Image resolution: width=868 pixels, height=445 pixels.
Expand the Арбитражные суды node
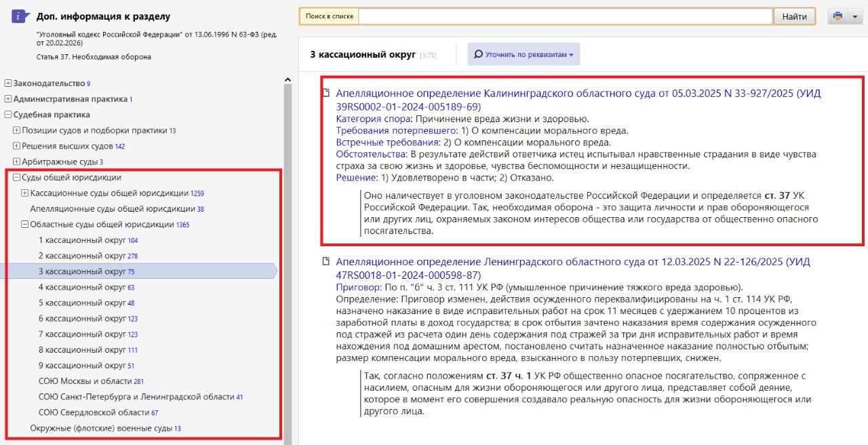17,161
